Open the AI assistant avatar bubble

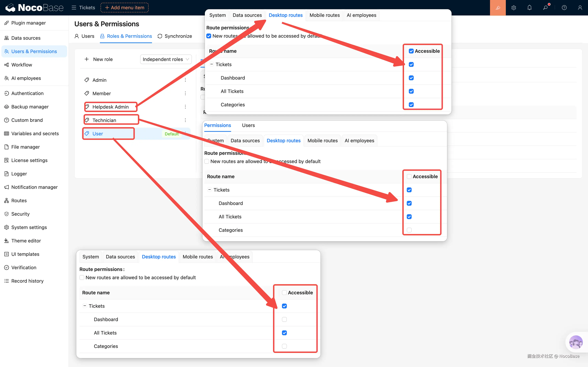(576, 342)
